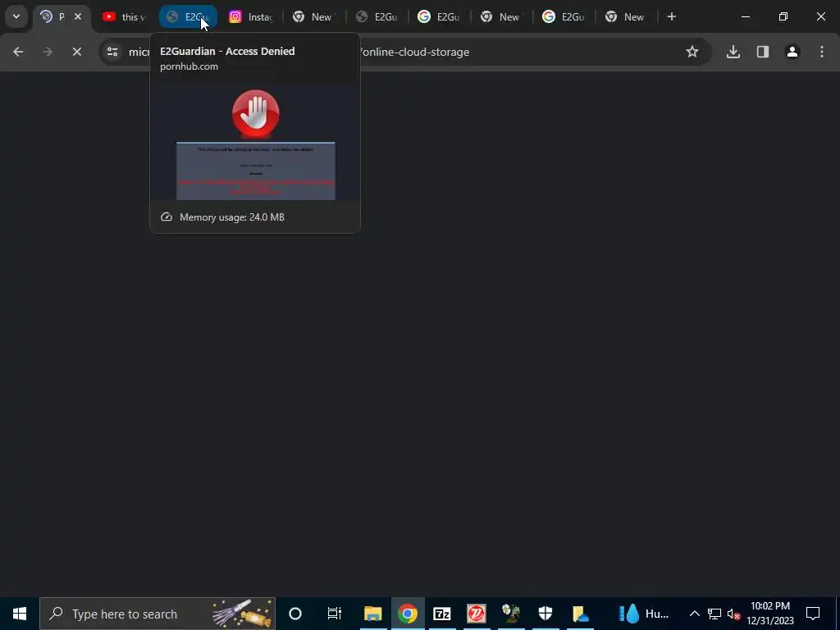Click the URL address bar
840x630 pixels.
[x=405, y=52]
